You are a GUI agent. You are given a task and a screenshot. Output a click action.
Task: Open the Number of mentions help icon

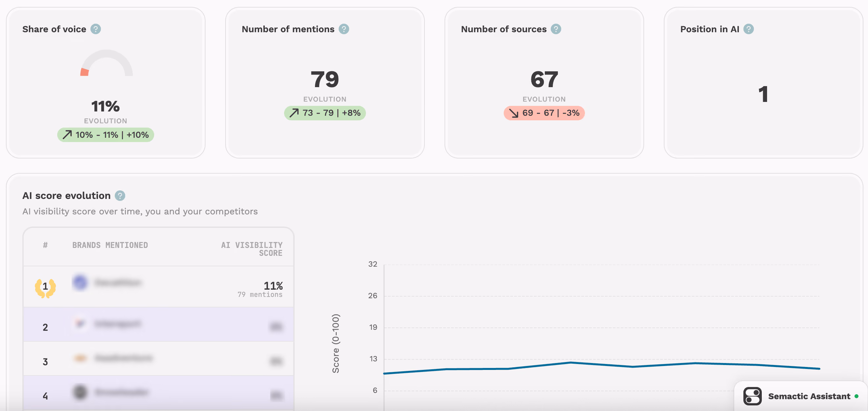point(344,29)
